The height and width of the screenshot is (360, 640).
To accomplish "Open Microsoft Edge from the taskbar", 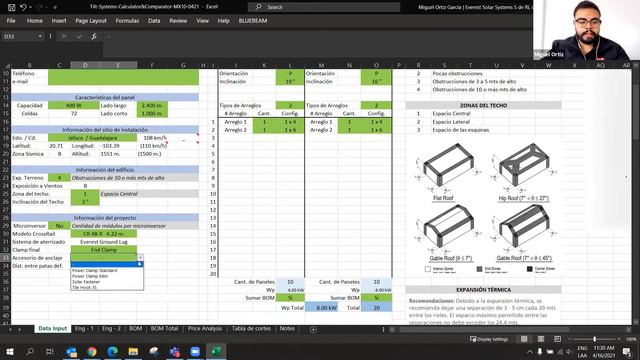I will (113, 351).
